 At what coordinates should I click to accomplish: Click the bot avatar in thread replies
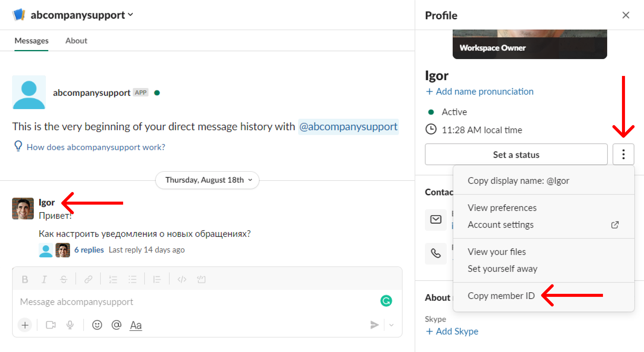click(x=46, y=250)
